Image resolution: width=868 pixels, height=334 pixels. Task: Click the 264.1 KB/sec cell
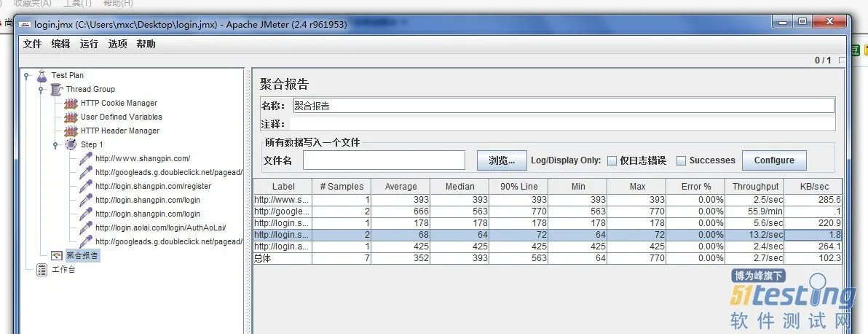[814, 246]
